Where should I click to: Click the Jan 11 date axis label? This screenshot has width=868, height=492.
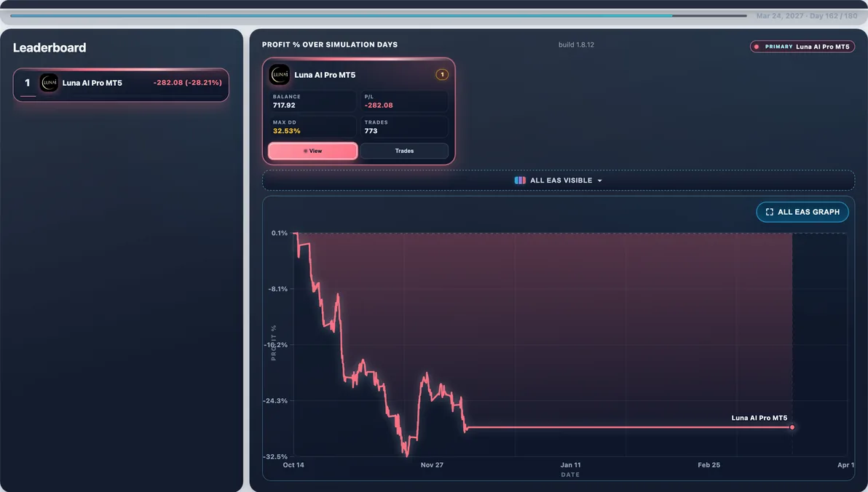pyautogui.click(x=570, y=465)
